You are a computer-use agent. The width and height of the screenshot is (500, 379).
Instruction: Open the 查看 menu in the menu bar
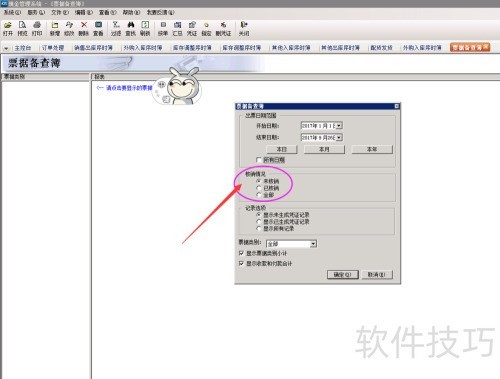tap(108, 12)
